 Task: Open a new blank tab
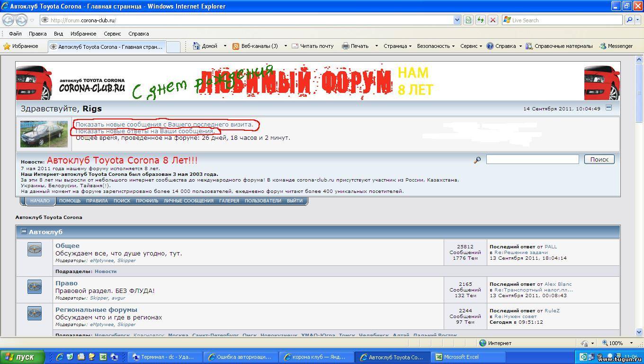tap(174, 46)
